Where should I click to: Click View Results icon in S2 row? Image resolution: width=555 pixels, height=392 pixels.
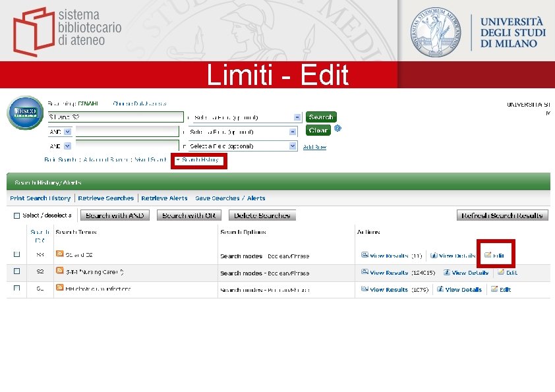click(x=365, y=271)
